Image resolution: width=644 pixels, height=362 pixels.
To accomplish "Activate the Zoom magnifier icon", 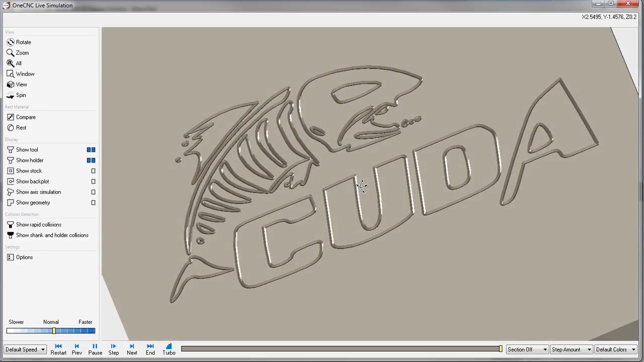I will point(10,53).
